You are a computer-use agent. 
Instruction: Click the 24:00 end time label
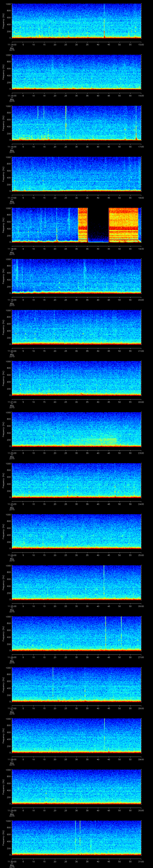tap(141, 504)
